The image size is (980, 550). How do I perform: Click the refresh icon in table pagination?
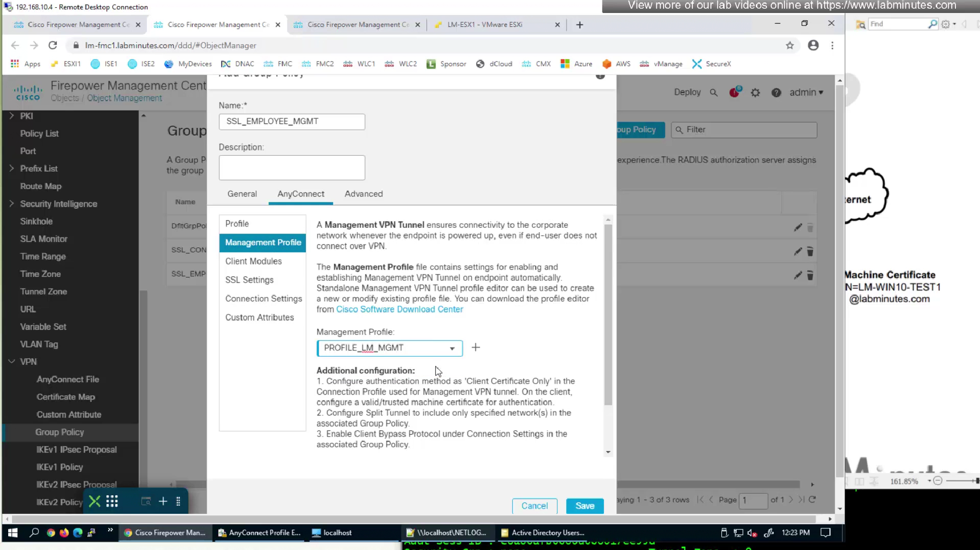[x=812, y=500]
